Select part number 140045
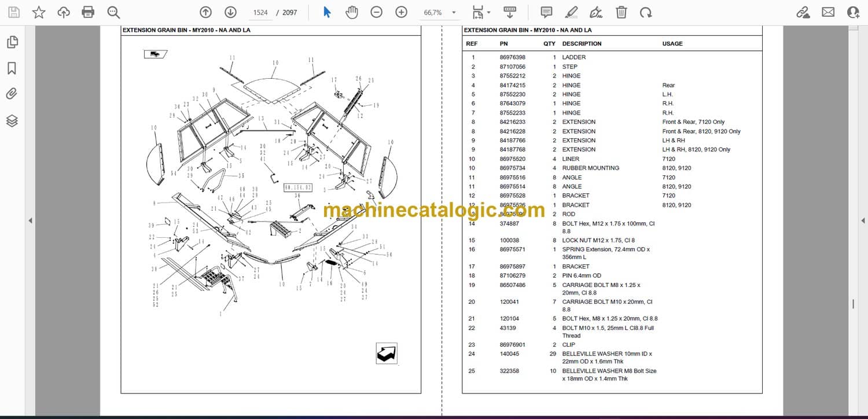Viewport: 868px width, 419px height. coord(509,354)
